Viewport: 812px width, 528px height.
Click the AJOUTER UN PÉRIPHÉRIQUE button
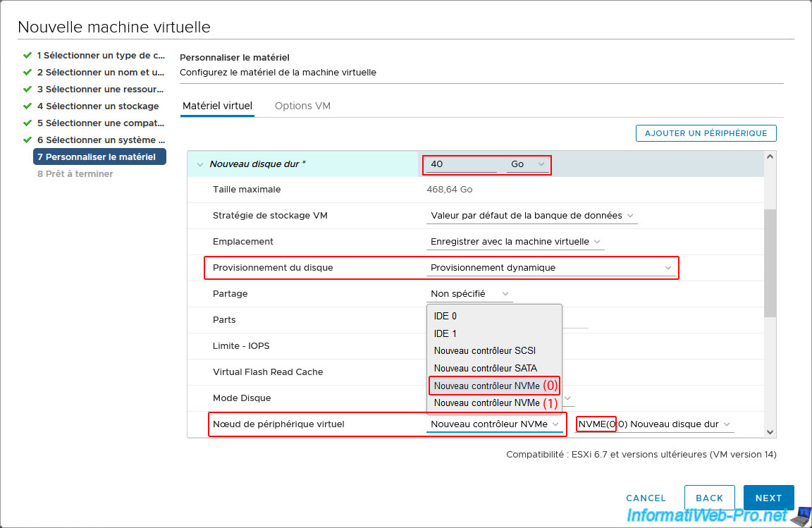(x=706, y=133)
